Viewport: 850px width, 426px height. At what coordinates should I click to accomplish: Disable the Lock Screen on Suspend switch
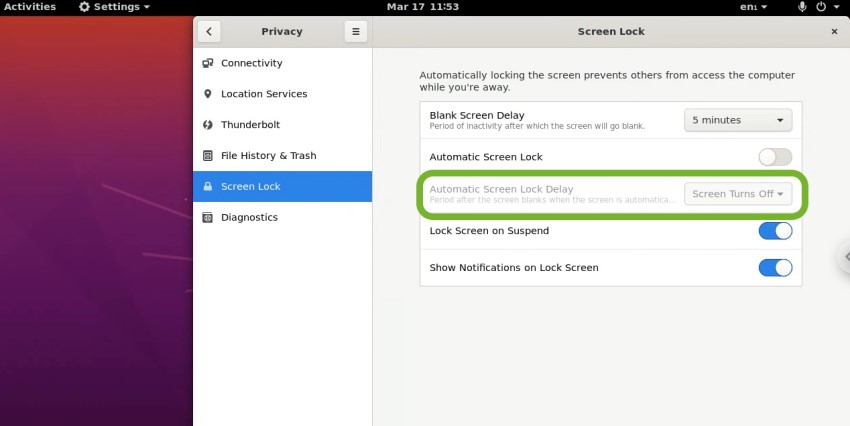tap(775, 231)
